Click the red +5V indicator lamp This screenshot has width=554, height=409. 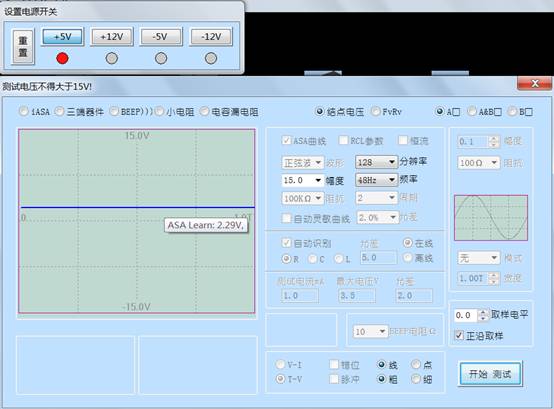coord(63,58)
